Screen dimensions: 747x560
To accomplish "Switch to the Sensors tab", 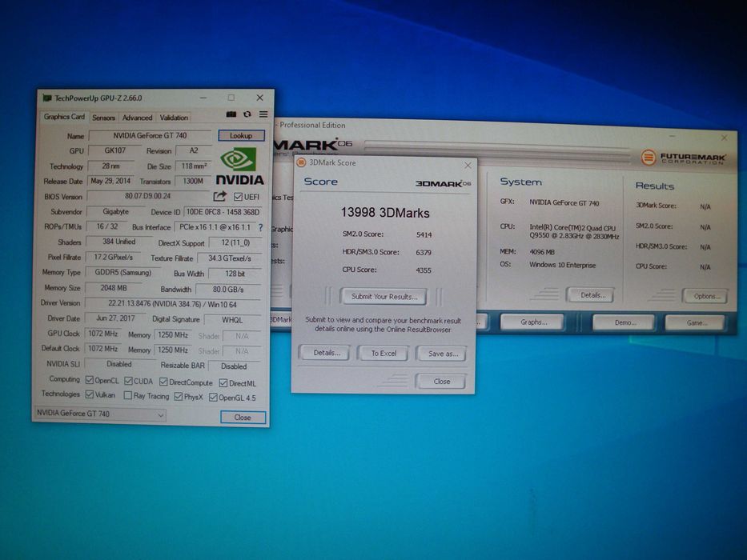I will pos(103,118).
